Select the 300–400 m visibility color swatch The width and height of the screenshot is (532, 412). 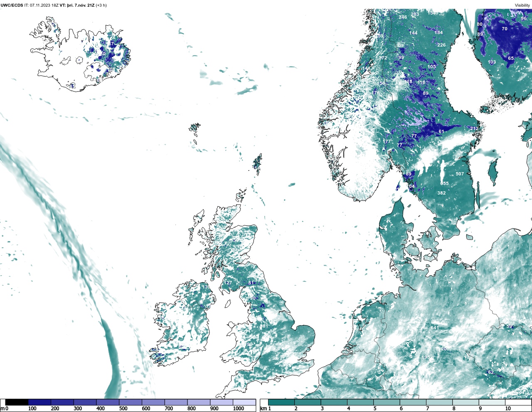[85, 402]
